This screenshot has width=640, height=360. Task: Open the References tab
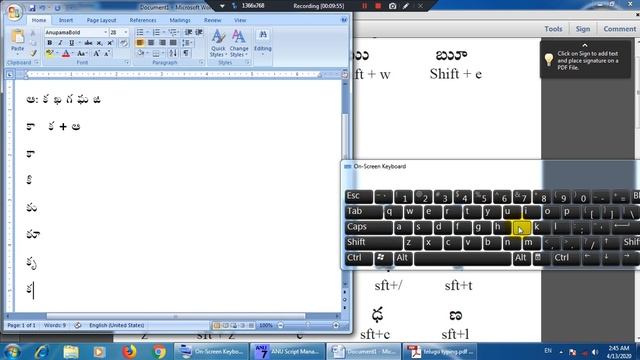pos(143,20)
